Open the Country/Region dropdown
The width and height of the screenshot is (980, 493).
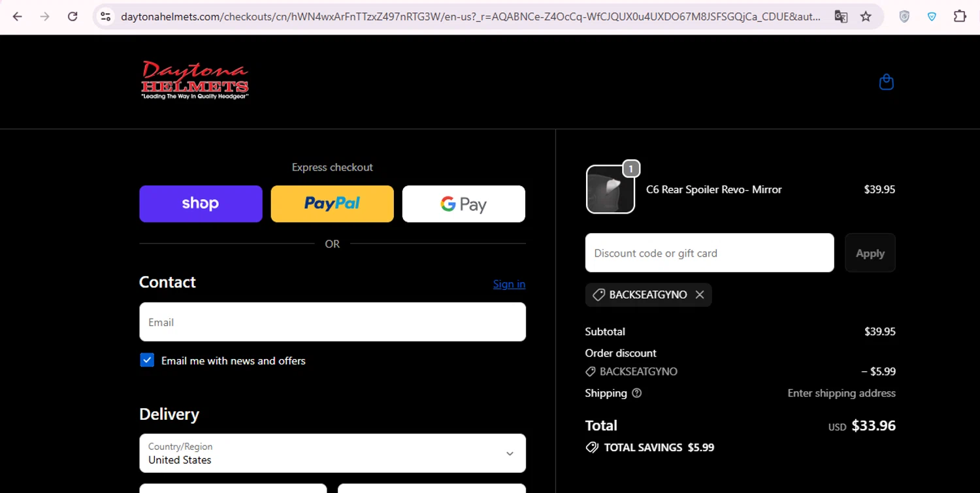pos(333,453)
